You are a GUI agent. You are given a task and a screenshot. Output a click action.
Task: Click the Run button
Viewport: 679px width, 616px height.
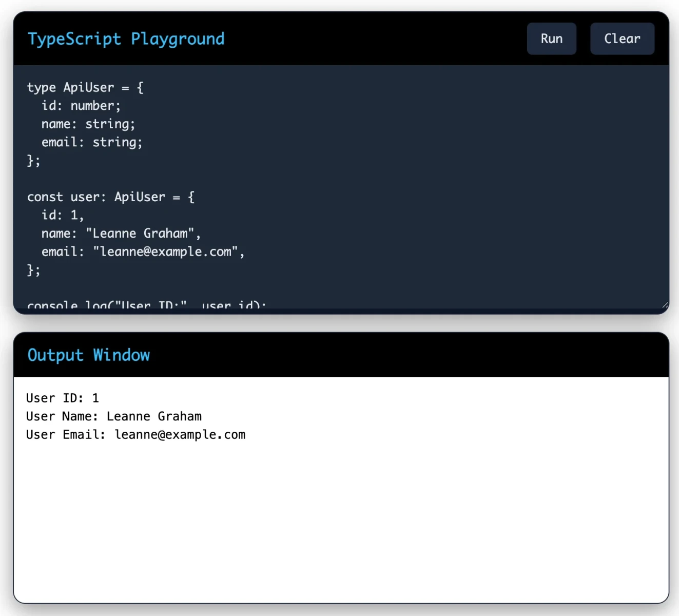point(551,38)
